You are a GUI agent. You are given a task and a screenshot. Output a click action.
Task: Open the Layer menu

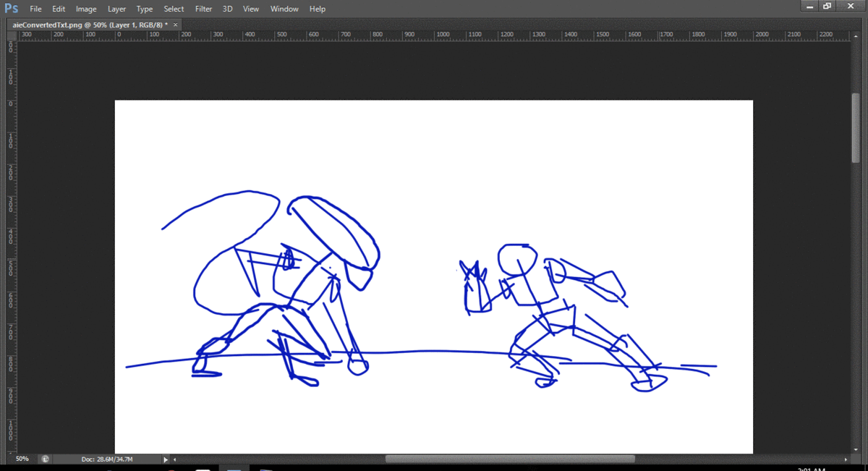pos(116,9)
